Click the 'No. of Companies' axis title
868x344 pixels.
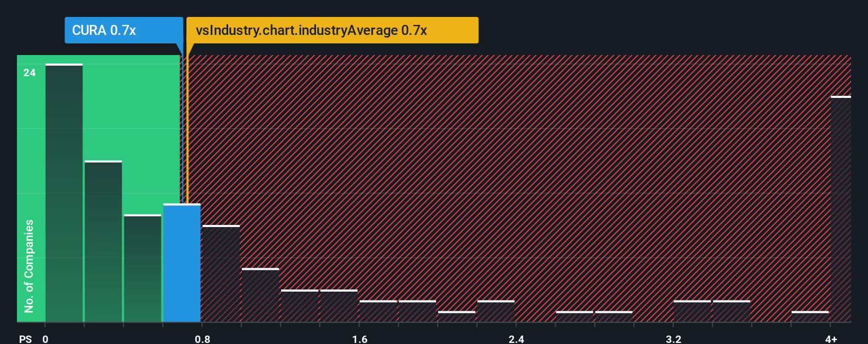29,266
